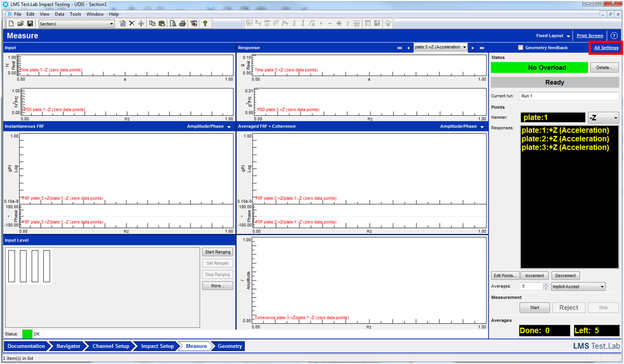The width and height of the screenshot is (624, 364).
Task: Click the Reject button
Action: [x=569, y=307]
